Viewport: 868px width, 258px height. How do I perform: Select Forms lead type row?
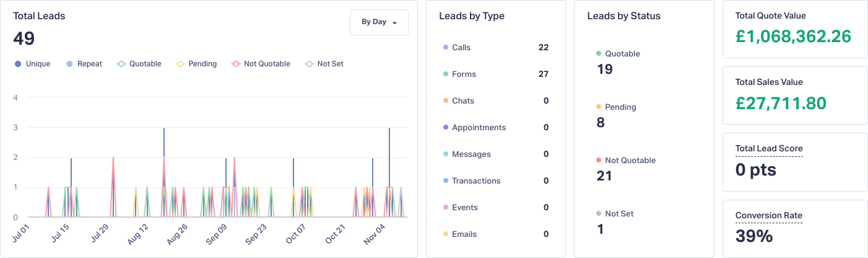coord(464,74)
